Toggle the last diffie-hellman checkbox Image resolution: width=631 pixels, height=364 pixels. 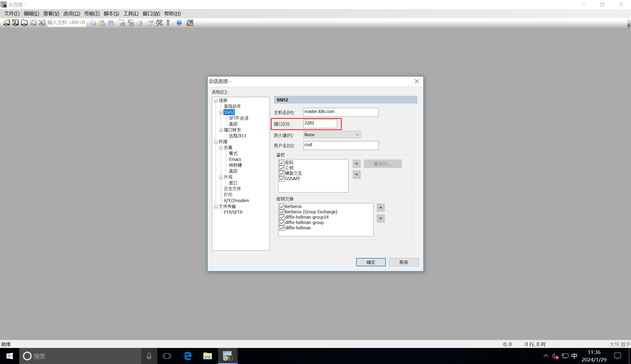282,228
